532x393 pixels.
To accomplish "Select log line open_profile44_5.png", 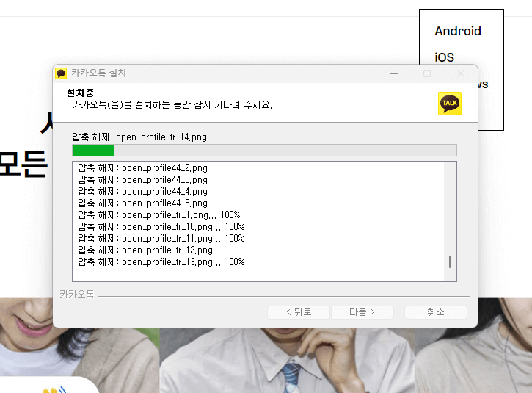I will pos(142,203).
